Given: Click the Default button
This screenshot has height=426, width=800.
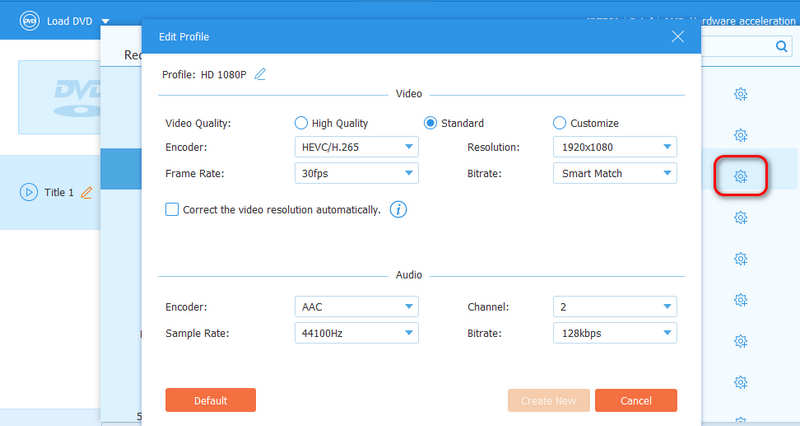Looking at the screenshot, I should [210, 400].
